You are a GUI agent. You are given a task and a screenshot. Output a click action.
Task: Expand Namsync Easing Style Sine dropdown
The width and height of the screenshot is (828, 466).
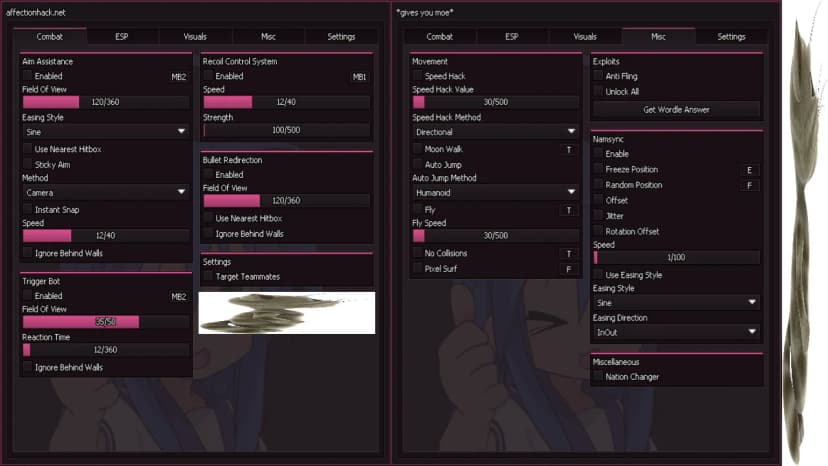click(x=676, y=303)
